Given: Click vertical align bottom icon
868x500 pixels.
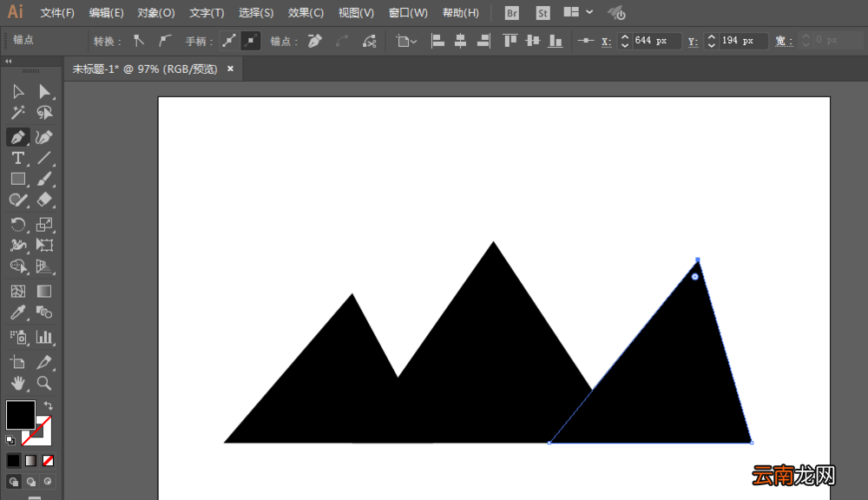Looking at the screenshot, I should (x=556, y=41).
